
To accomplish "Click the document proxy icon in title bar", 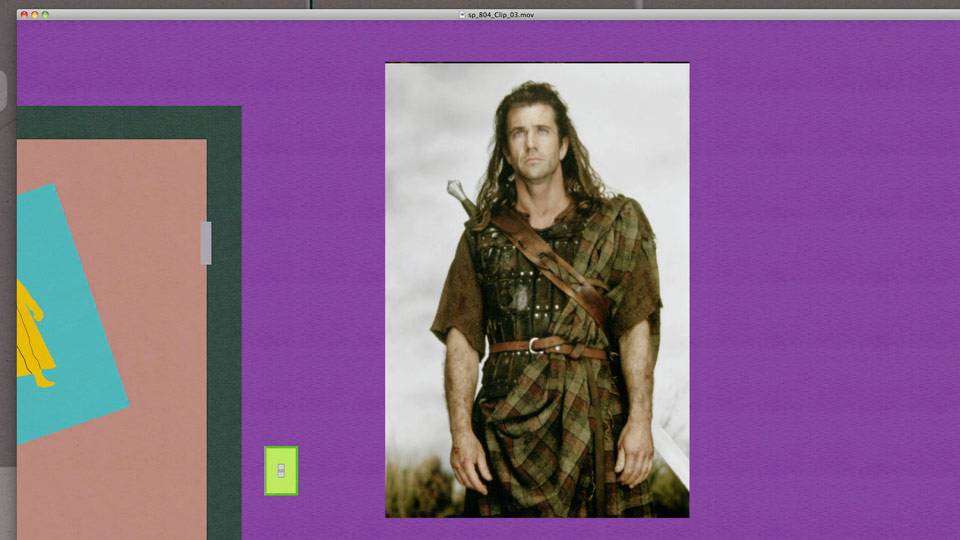I will click(x=462, y=15).
